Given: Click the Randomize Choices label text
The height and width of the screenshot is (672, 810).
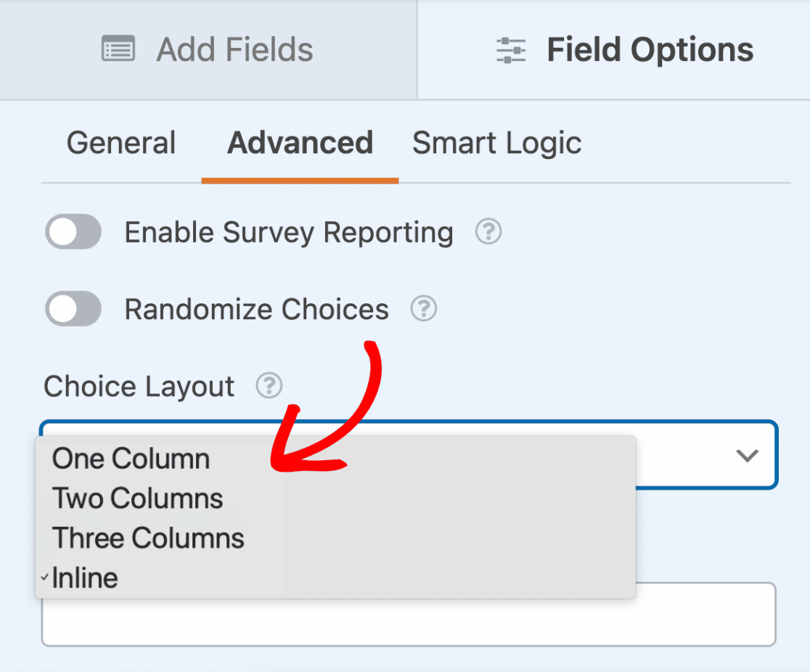Looking at the screenshot, I should click(x=257, y=309).
